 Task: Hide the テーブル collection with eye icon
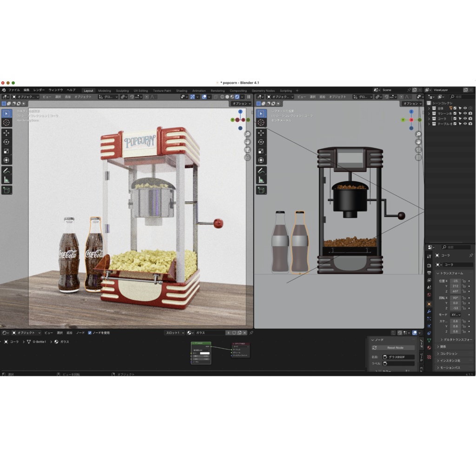tap(465, 124)
